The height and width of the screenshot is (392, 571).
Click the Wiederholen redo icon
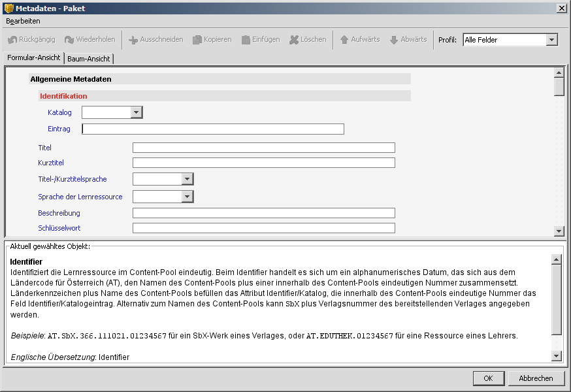click(69, 40)
